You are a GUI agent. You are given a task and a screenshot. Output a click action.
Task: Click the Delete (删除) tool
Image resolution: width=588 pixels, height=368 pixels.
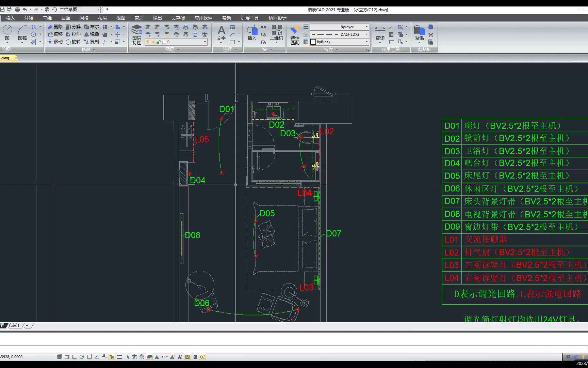coord(55,27)
